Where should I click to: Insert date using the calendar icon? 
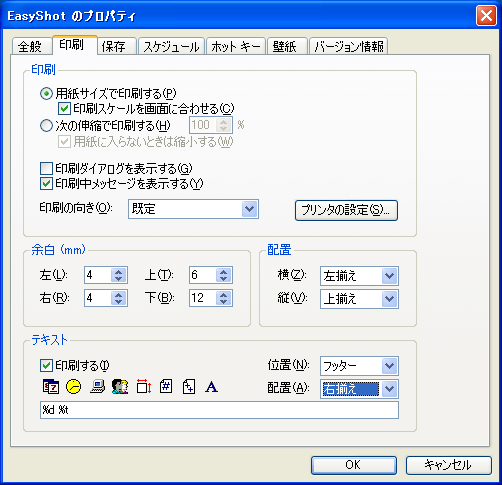pos(51,387)
